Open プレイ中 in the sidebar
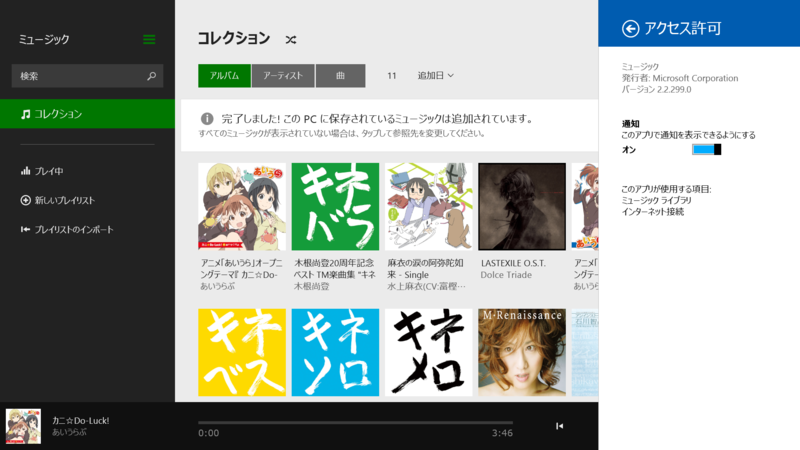The image size is (800, 450). point(42,171)
